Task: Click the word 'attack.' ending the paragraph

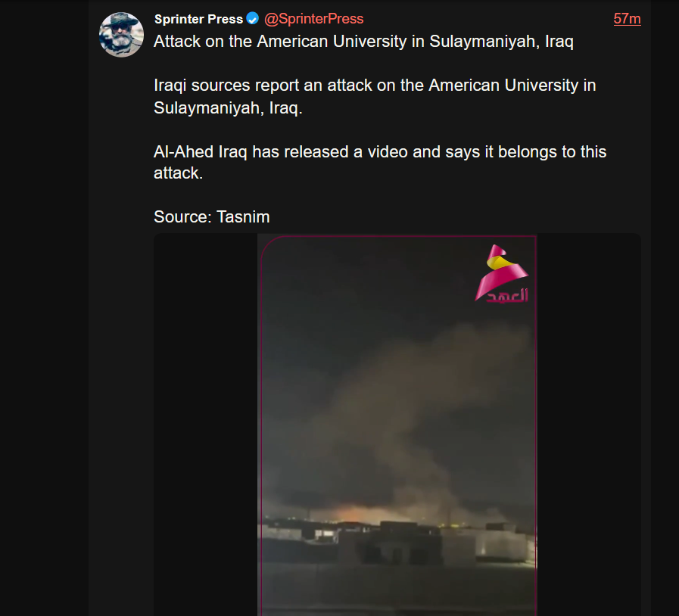Action: tap(179, 173)
